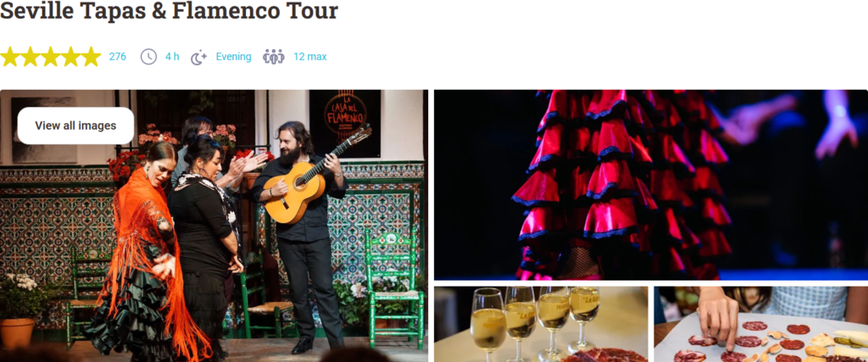Click the 12 max group size label
Viewport: 868px width, 362px height.
click(310, 57)
